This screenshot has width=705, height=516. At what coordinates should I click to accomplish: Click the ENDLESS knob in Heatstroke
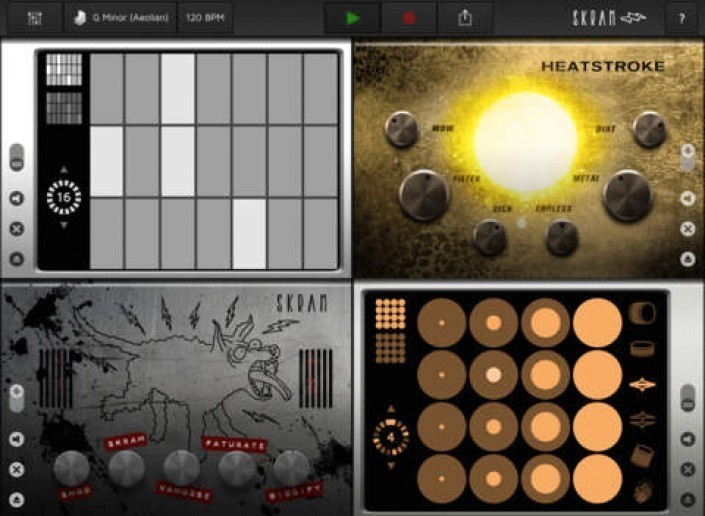click(562, 237)
